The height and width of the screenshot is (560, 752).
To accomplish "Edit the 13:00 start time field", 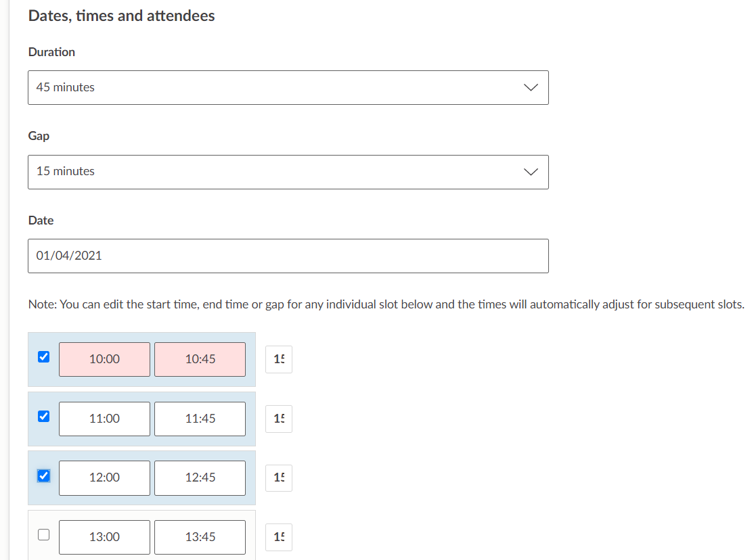I will click(x=104, y=537).
